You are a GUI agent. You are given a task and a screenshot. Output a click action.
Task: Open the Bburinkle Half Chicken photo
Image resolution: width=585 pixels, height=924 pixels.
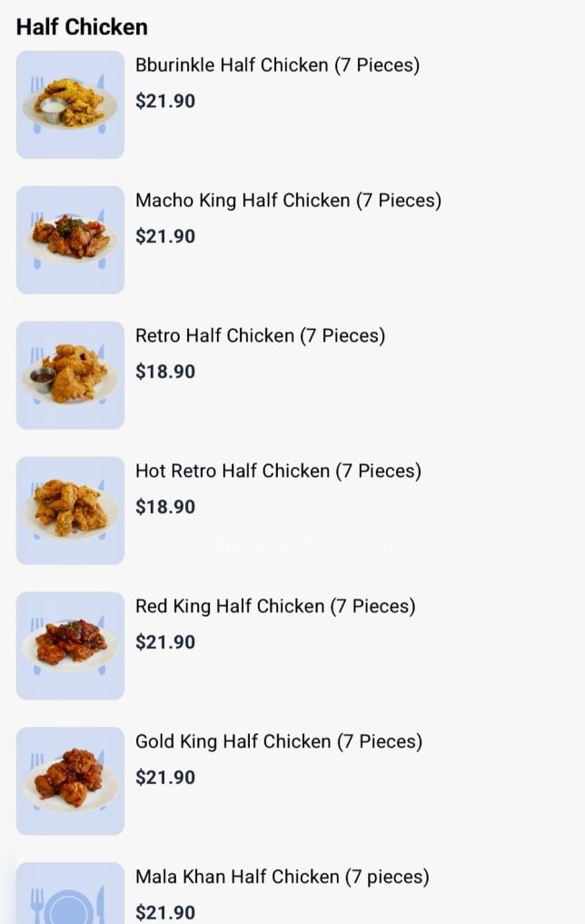pos(70,104)
